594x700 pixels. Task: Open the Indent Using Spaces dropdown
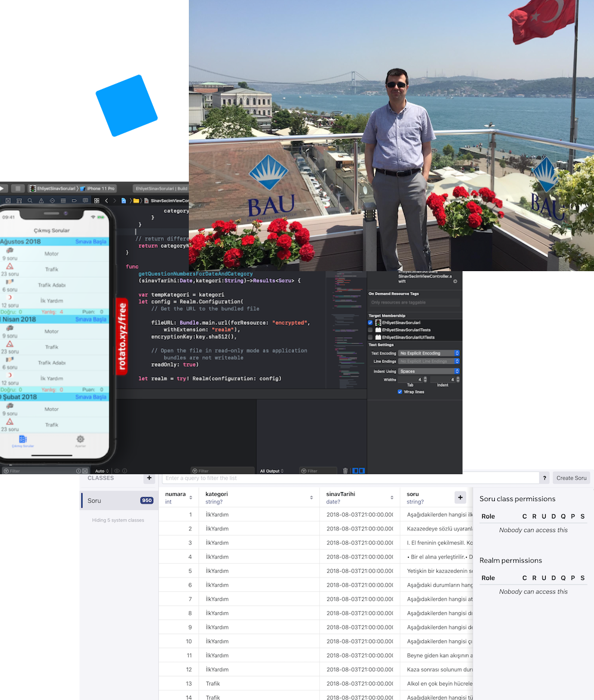coord(429,371)
